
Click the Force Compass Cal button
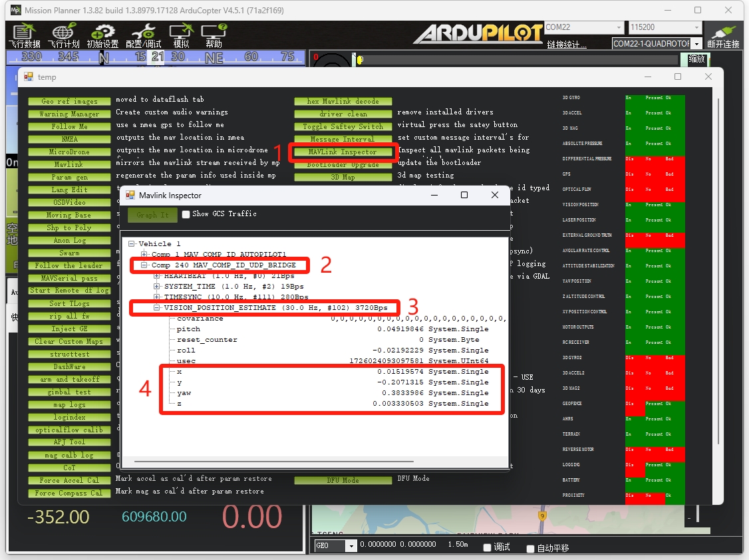tap(69, 493)
